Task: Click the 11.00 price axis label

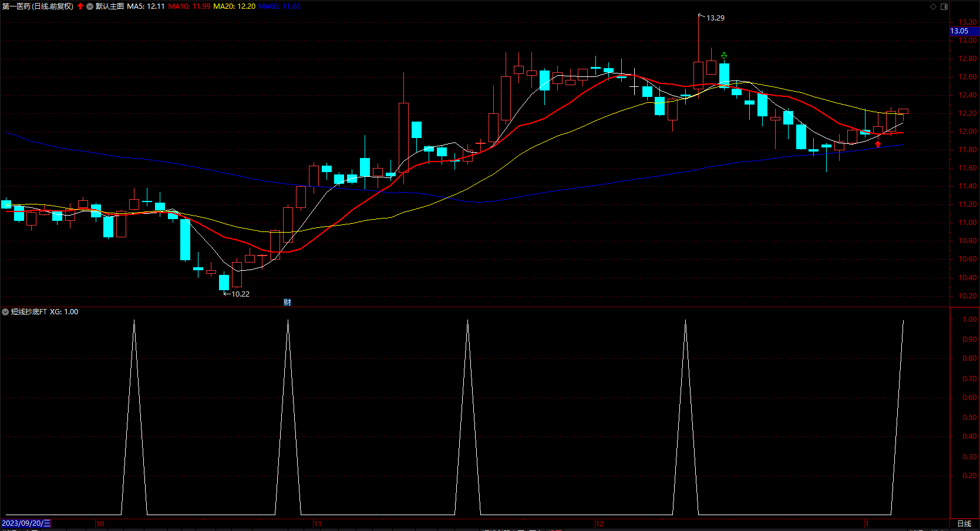Action: 968,223
